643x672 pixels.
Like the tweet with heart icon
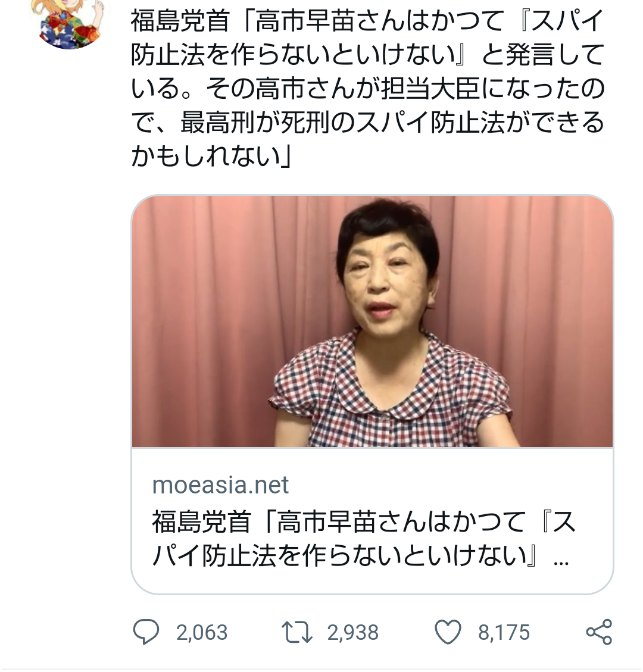pyautogui.click(x=448, y=632)
